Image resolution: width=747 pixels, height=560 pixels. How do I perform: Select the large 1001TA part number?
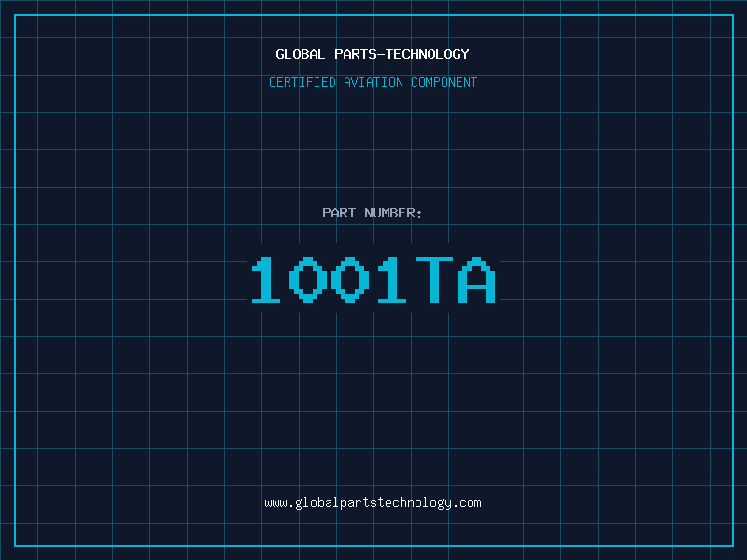pos(373,280)
